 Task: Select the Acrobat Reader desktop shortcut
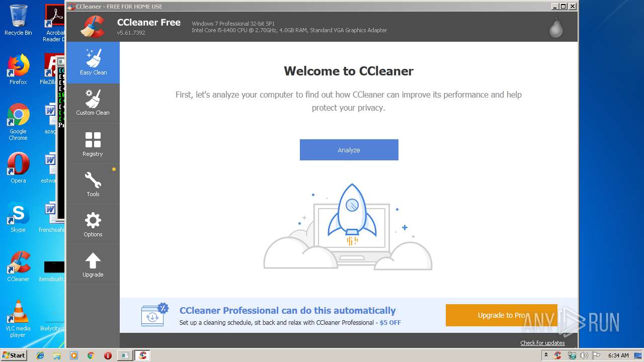point(54,23)
